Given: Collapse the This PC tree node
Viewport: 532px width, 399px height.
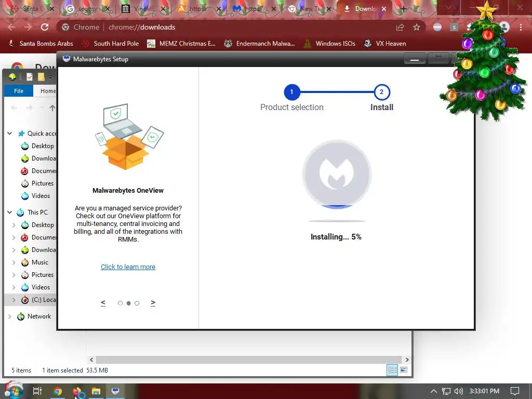Looking at the screenshot, I should click(x=10, y=212).
